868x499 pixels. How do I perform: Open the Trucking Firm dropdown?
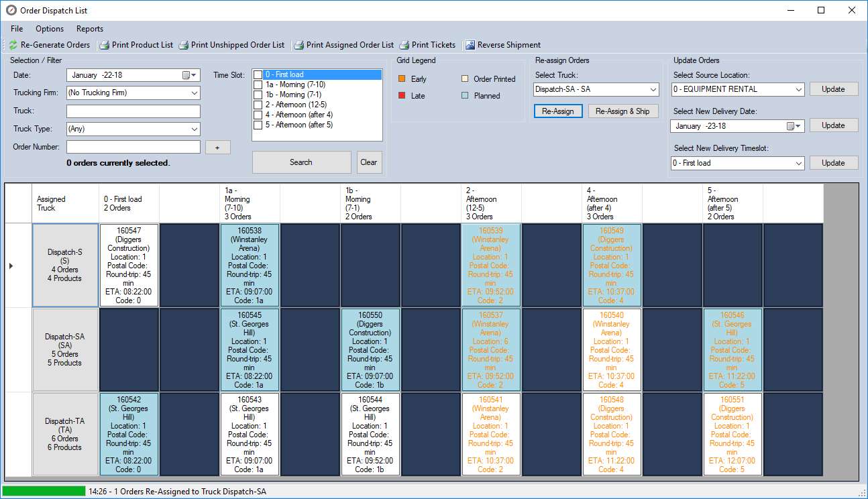(x=195, y=93)
